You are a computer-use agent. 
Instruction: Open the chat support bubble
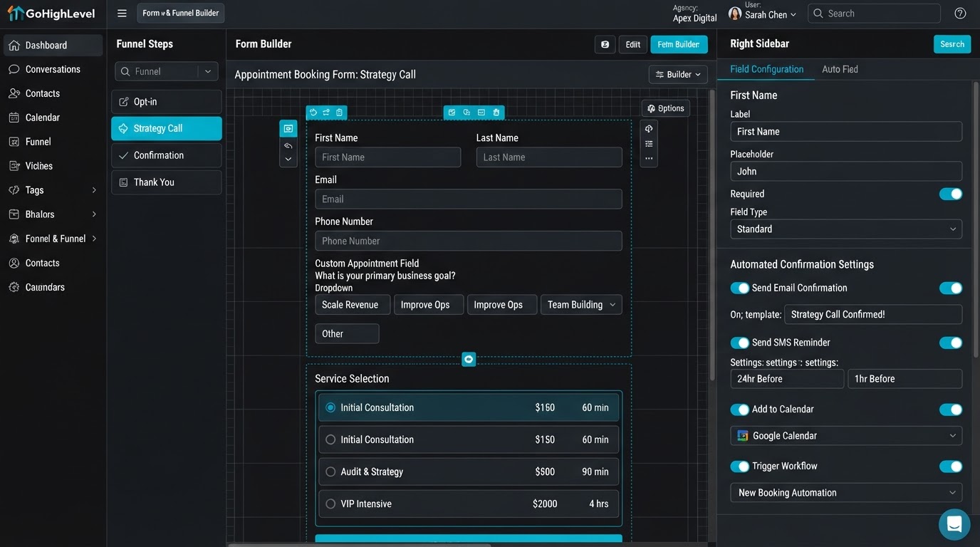coord(954,524)
